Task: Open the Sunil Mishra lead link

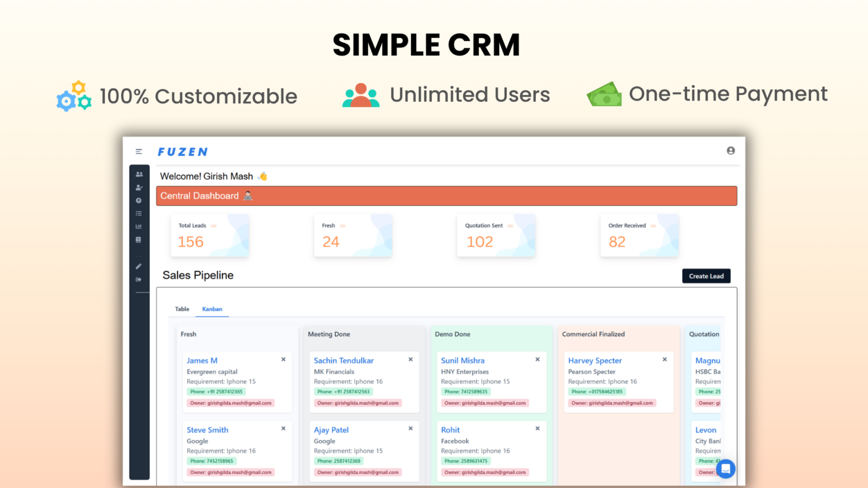Action: pos(463,360)
